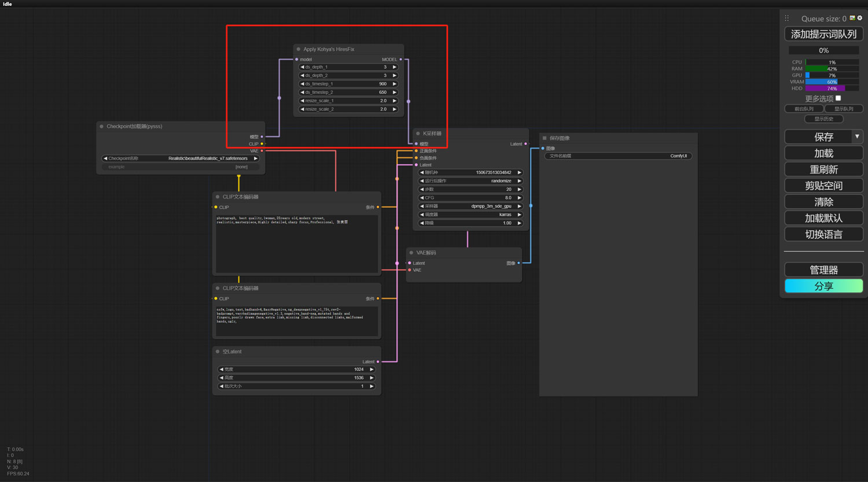Image resolution: width=868 pixels, height=482 pixels.
Task: Decrease 高度 1536 with left arrow
Action: point(221,378)
